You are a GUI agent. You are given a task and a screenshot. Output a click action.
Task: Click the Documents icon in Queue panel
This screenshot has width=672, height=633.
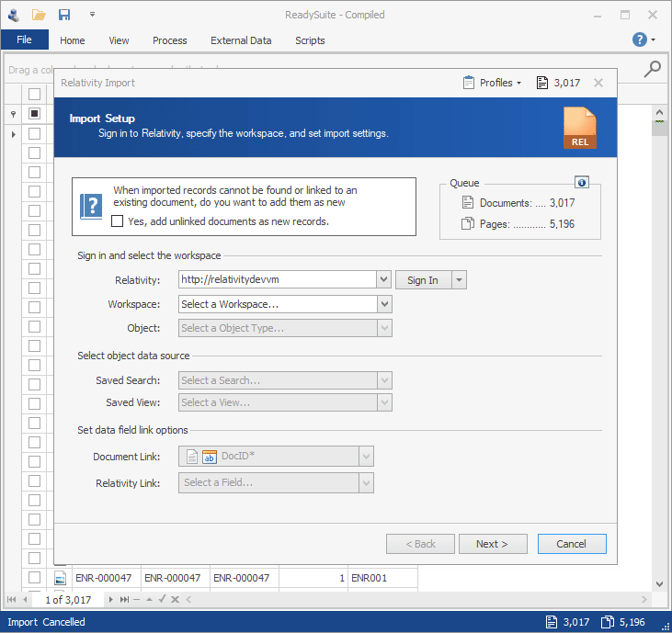pyautogui.click(x=468, y=202)
